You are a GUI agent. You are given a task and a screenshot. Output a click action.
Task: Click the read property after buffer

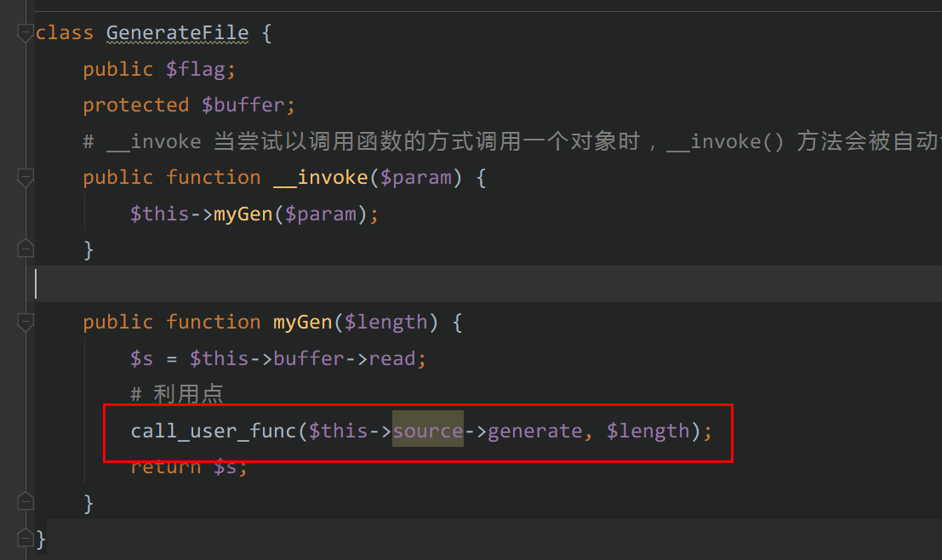(391, 358)
